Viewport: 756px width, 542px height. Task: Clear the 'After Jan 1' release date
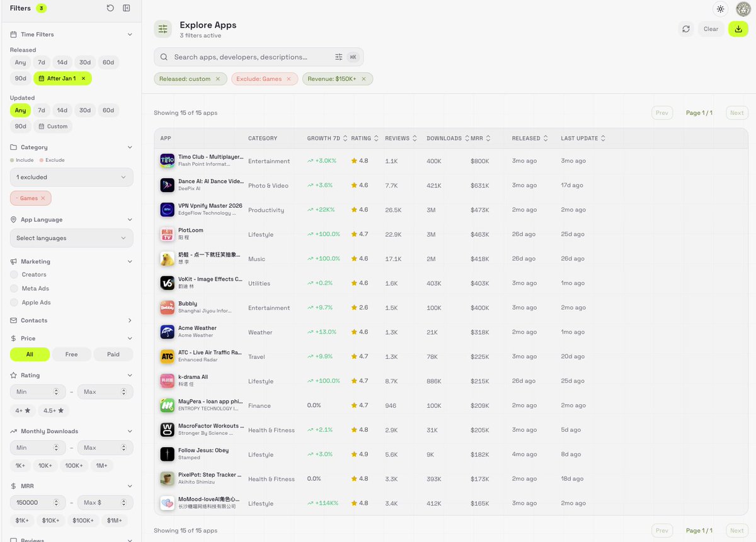coord(83,78)
